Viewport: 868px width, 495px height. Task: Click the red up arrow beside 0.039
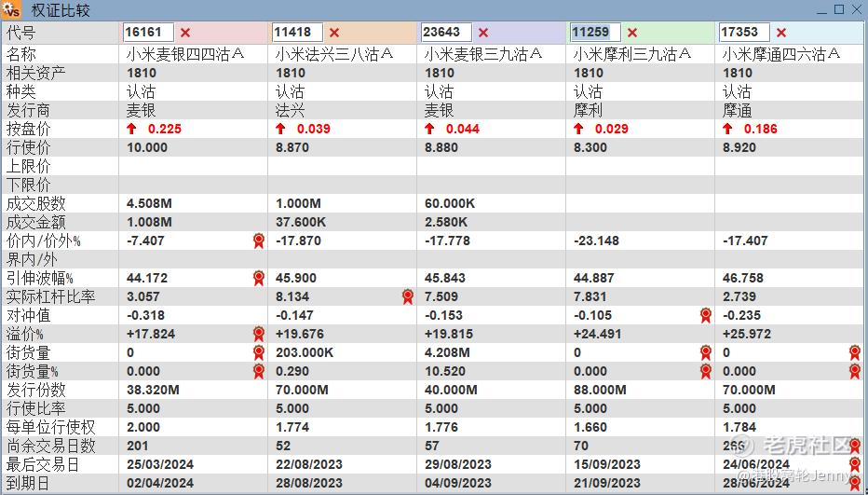pos(280,129)
